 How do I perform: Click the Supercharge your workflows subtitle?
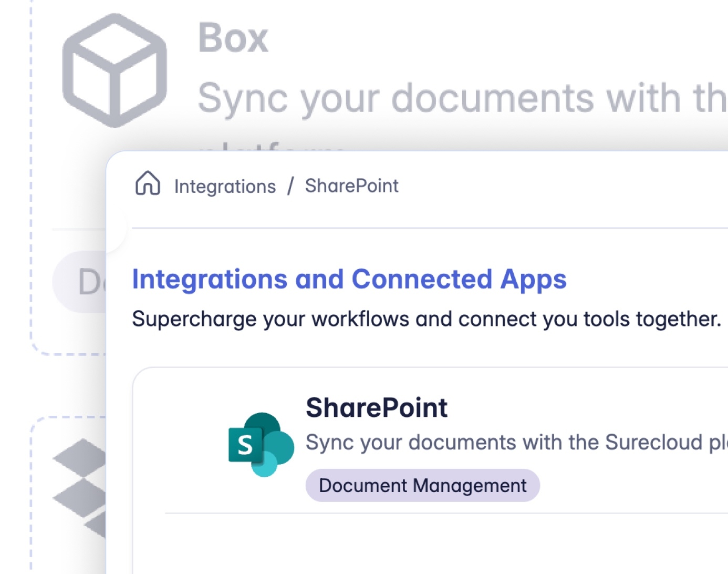(426, 319)
